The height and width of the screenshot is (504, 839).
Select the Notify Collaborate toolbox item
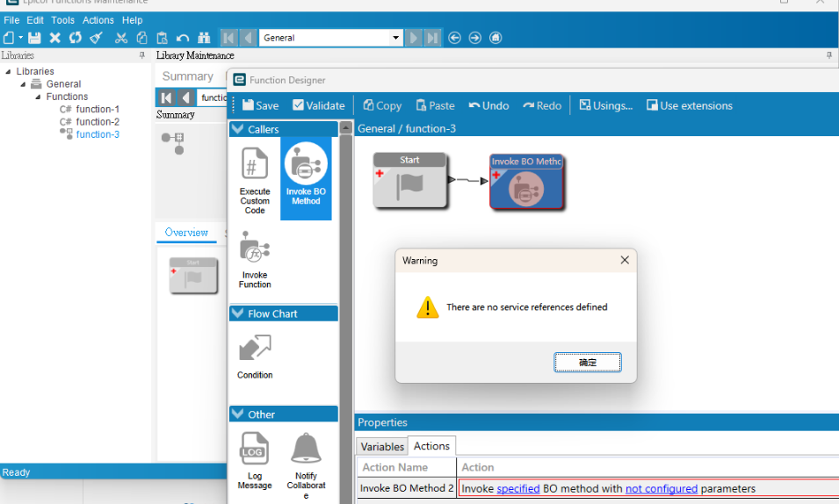306,465
